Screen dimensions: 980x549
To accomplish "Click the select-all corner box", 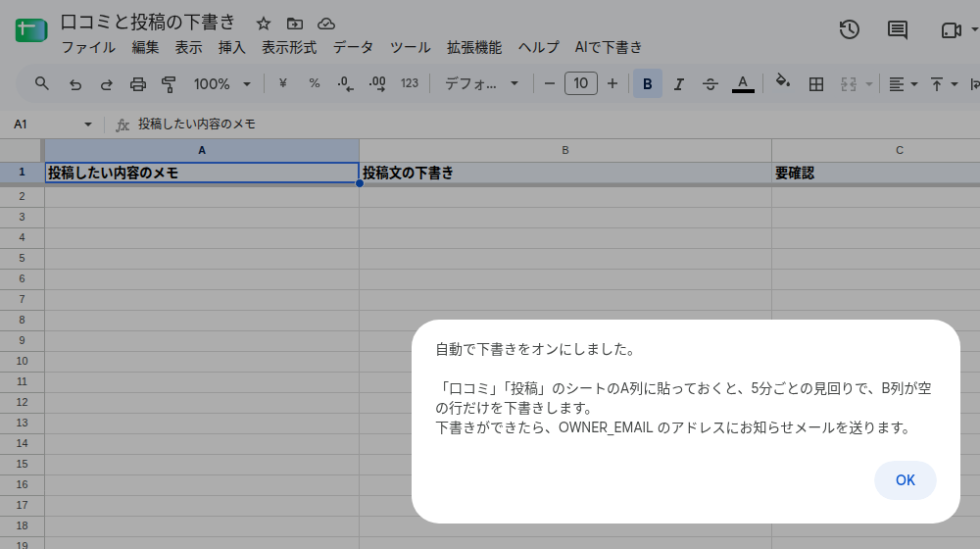I will [22, 151].
